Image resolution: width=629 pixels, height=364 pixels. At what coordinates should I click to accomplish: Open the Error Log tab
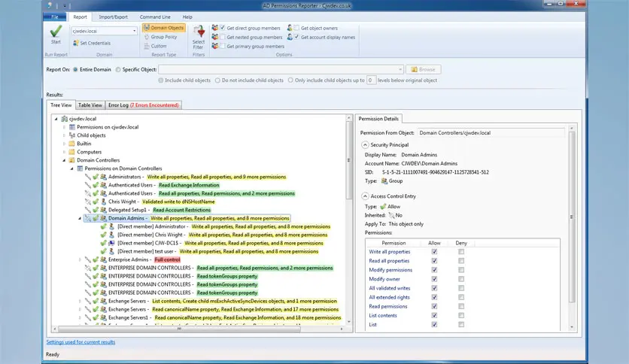click(x=143, y=105)
